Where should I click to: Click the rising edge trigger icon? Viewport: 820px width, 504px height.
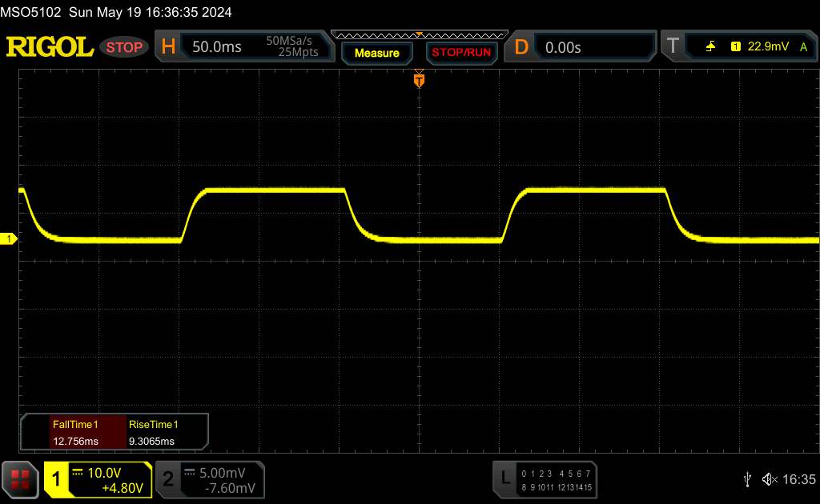pyautogui.click(x=710, y=46)
